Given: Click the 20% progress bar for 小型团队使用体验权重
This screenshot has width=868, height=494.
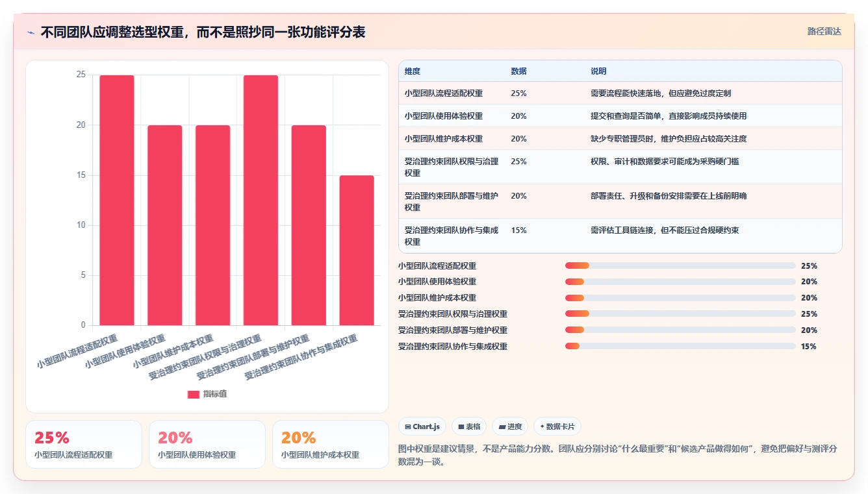Looking at the screenshot, I should (680, 282).
